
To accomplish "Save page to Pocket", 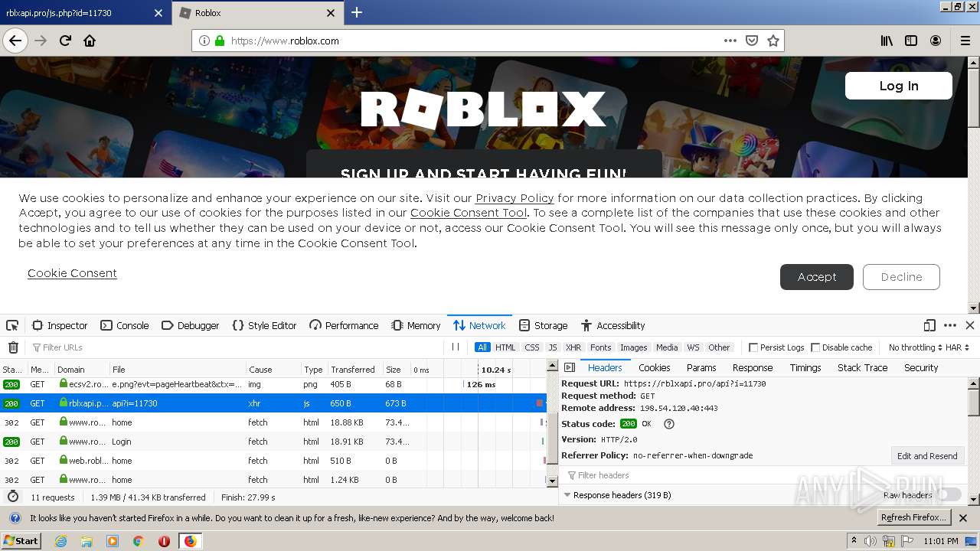I will (x=752, y=41).
